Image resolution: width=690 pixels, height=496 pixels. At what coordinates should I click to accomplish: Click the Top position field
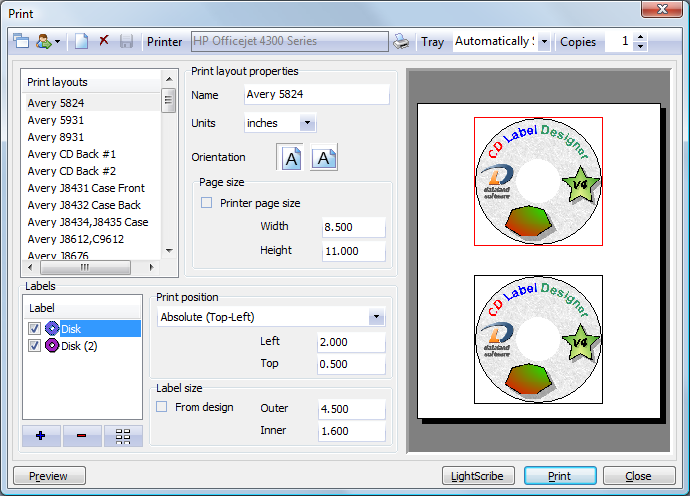[351, 364]
